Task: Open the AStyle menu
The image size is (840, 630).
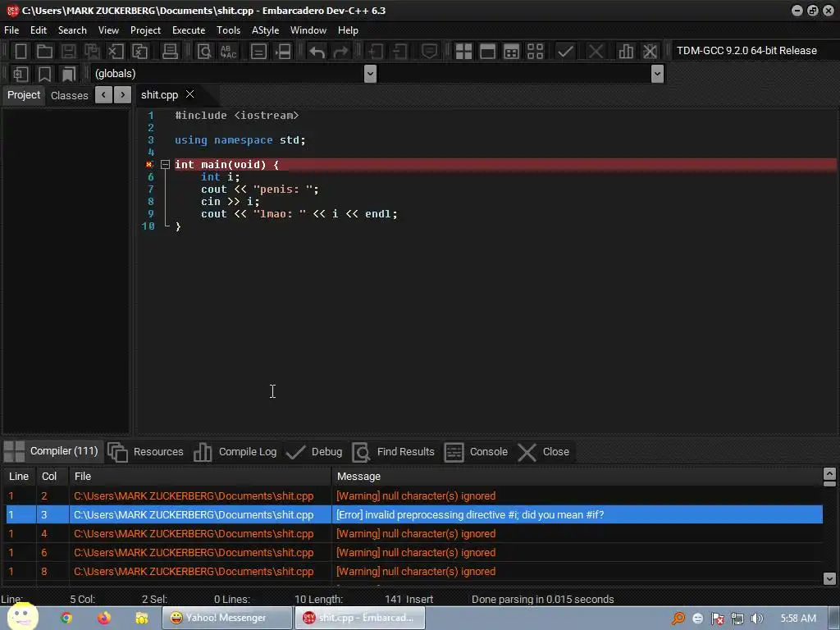Action: coord(265,30)
